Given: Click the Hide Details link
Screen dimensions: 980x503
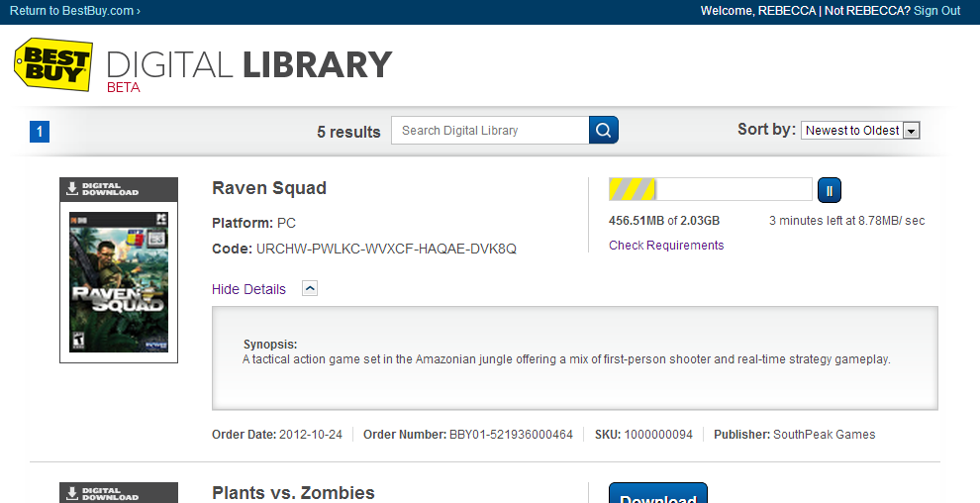Looking at the screenshot, I should coord(248,289).
